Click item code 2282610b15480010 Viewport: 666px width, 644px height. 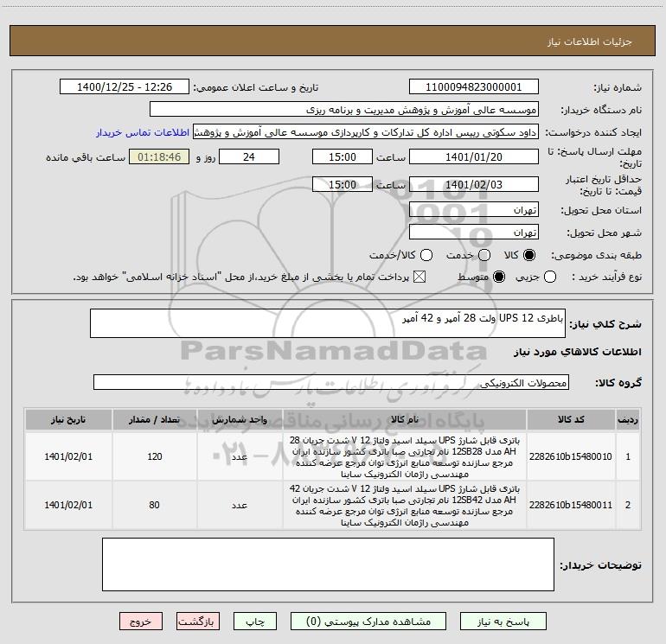(x=571, y=456)
